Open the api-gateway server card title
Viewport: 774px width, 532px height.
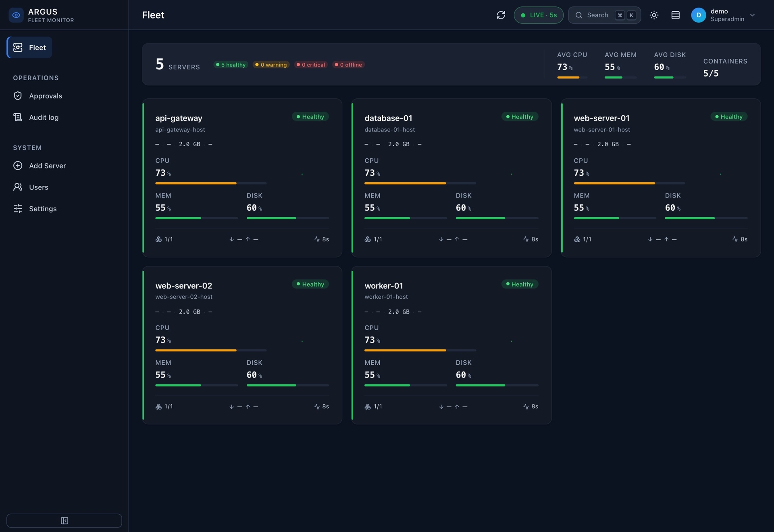pos(179,118)
